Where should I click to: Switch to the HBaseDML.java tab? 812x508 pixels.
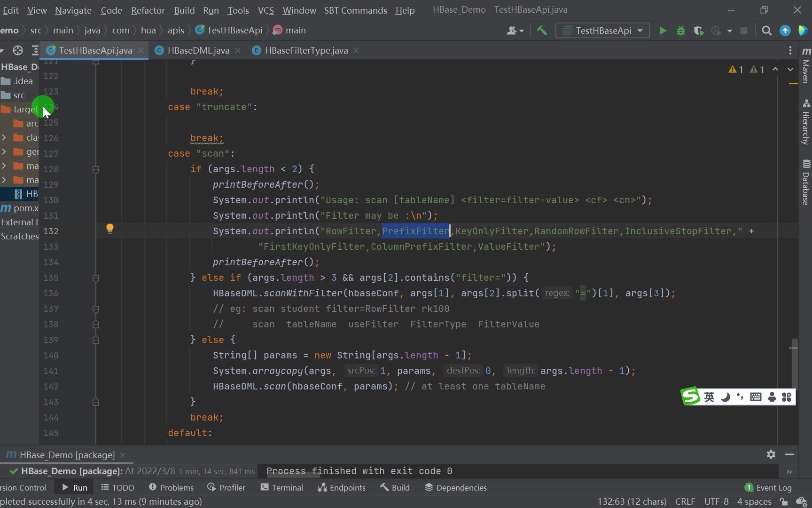coord(198,50)
